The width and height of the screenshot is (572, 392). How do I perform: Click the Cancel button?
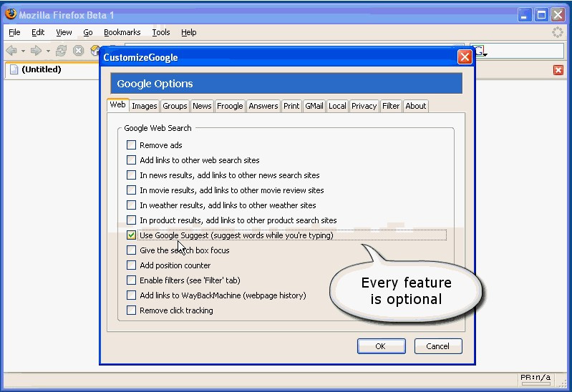click(438, 346)
